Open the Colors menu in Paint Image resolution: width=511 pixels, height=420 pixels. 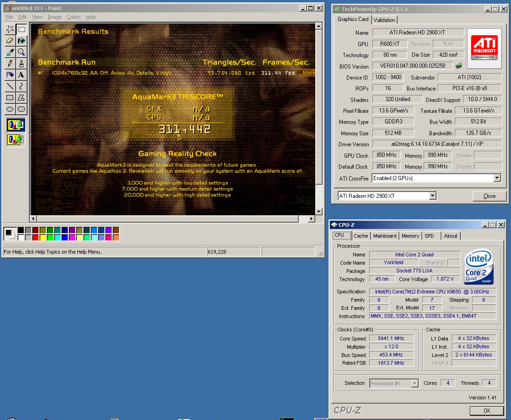[x=74, y=17]
